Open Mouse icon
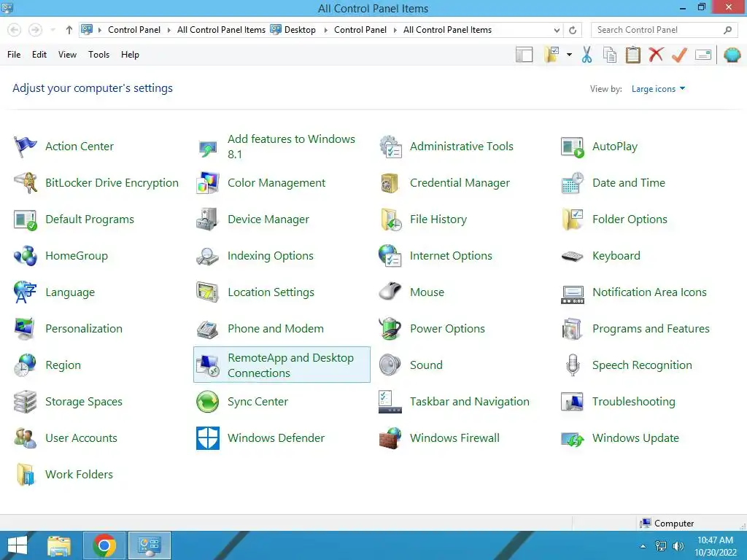 click(x=390, y=292)
